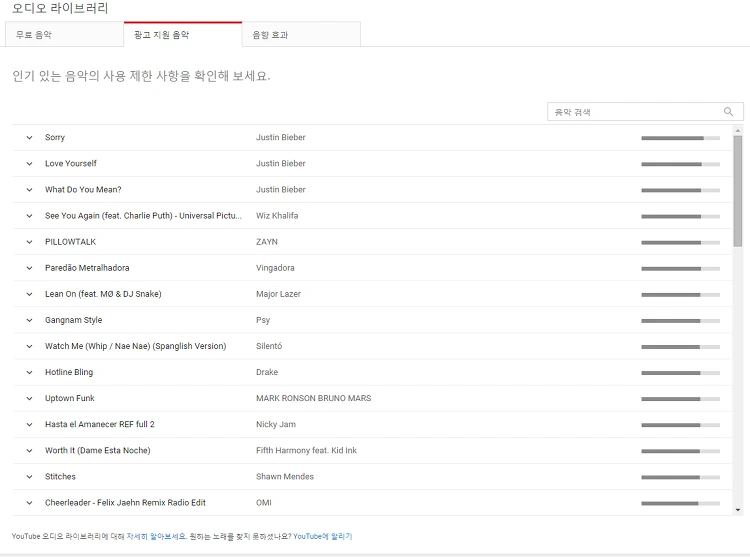Expand the Gangnam Style chevron
The image size is (750, 557).
pos(29,320)
